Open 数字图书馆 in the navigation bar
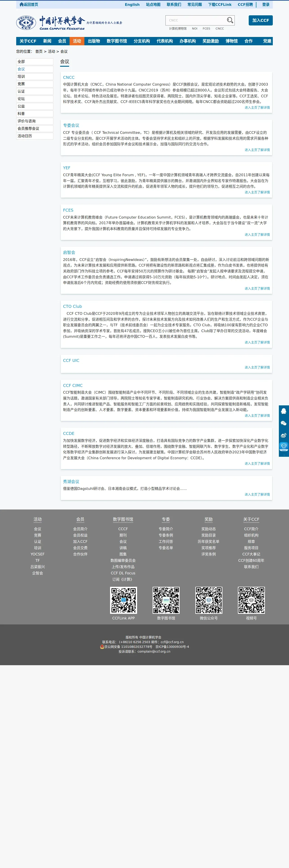 [x=117, y=41]
